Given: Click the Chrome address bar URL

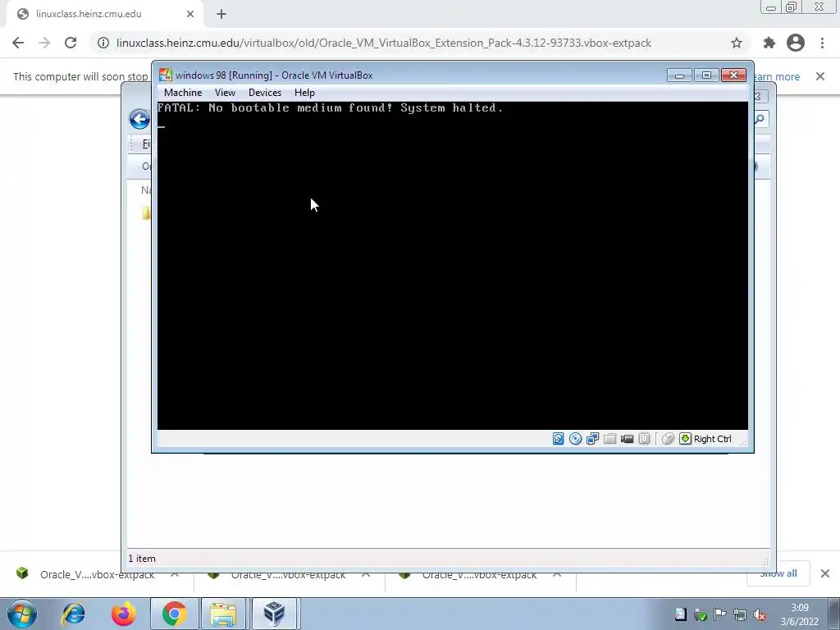Looking at the screenshot, I should 384,43.
